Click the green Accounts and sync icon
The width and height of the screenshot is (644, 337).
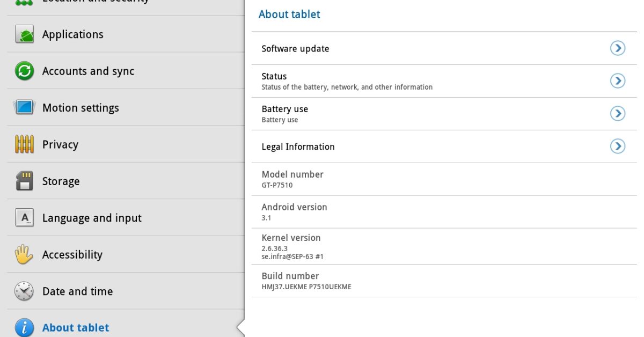24,71
